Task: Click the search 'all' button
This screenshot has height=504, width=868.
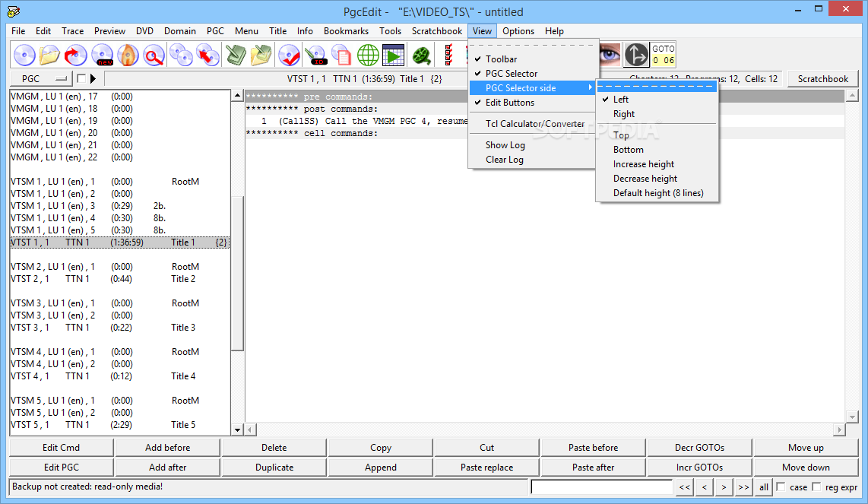Action: click(x=763, y=487)
